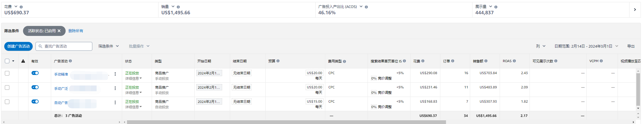Screen dimensions: 644x124
Task: Click the right arrow to show more metrics
Action: pyautogui.click(x=635, y=10)
